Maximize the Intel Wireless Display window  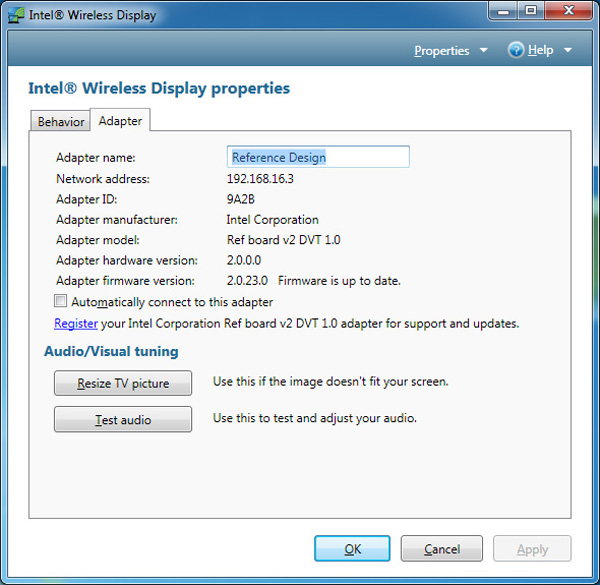[531, 11]
